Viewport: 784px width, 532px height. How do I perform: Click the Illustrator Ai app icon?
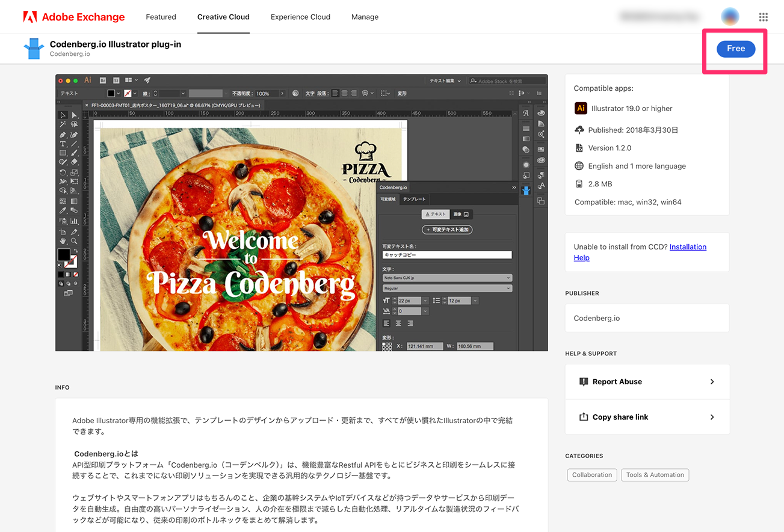pos(581,108)
